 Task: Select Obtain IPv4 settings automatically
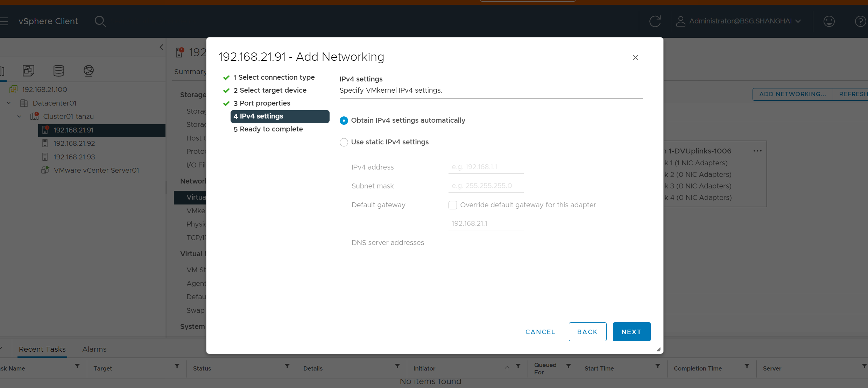click(x=344, y=121)
